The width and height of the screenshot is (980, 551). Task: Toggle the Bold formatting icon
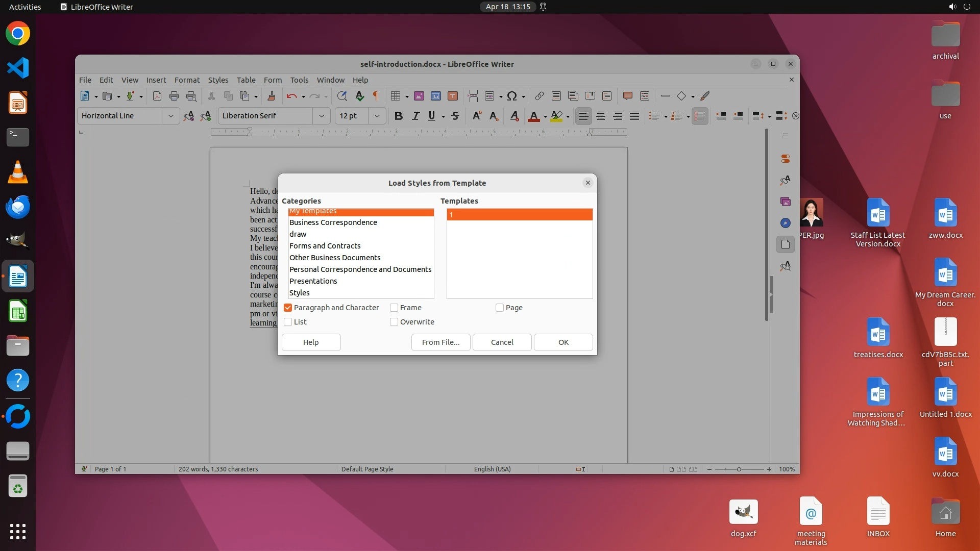[x=399, y=116]
